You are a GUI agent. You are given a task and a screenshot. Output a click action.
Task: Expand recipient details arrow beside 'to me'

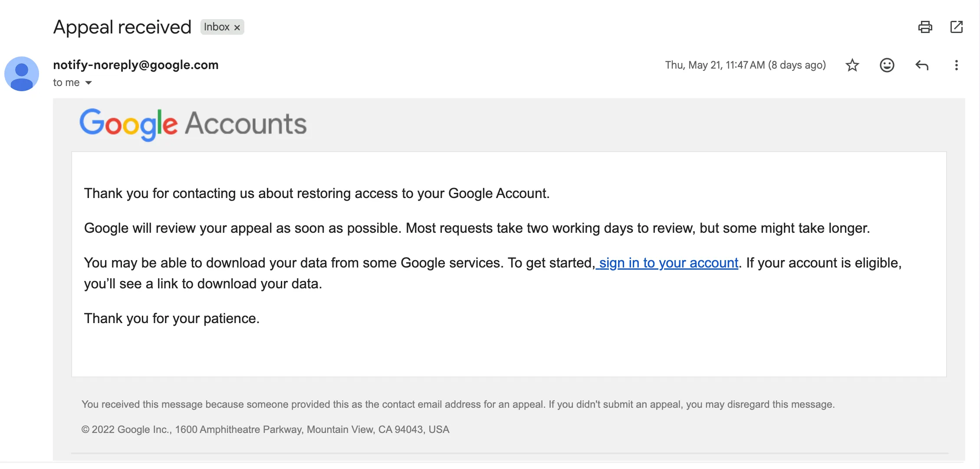pos(89,83)
